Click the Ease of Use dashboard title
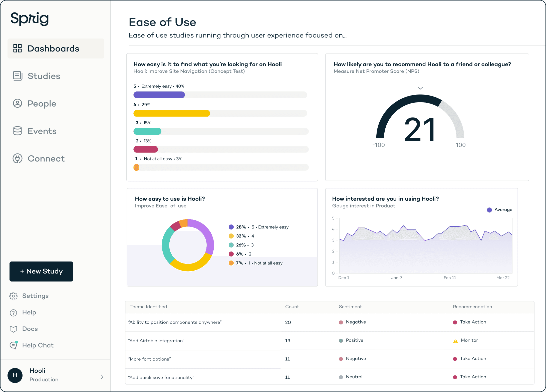This screenshot has height=392, width=546. pyautogui.click(x=162, y=22)
